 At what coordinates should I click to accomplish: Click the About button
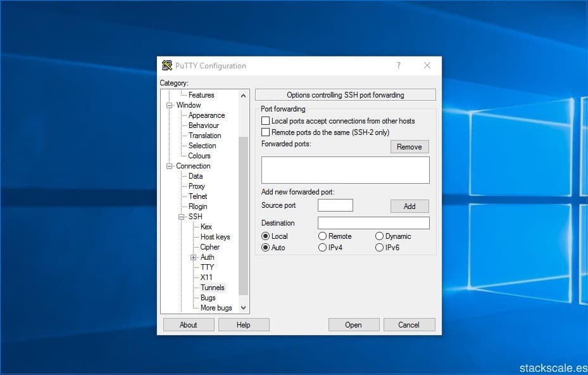[x=189, y=325]
